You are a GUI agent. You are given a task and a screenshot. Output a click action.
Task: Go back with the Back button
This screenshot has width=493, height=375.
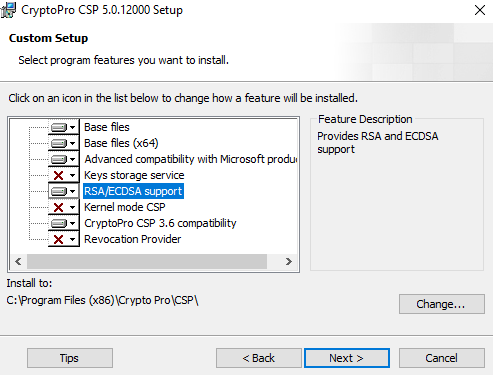click(259, 358)
